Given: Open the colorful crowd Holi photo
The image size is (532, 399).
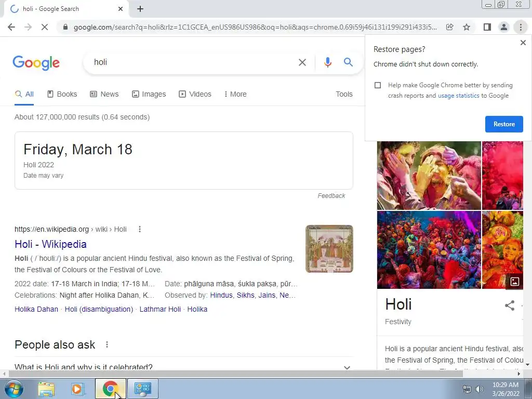Looking at the screenshot, I should coord(429,250).
